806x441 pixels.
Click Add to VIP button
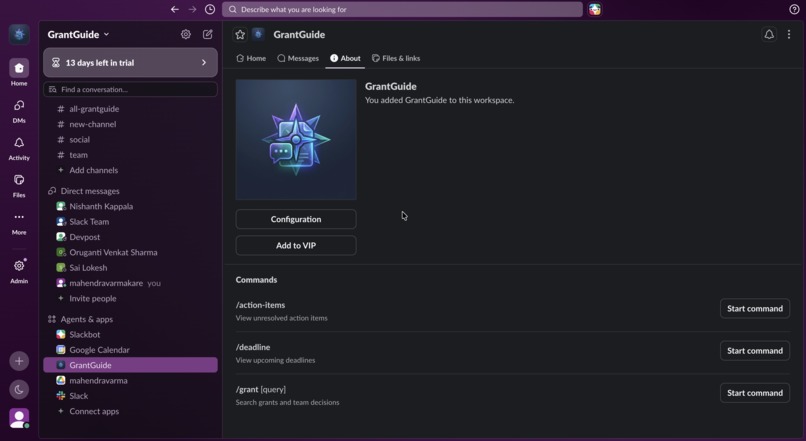point(296,246)
